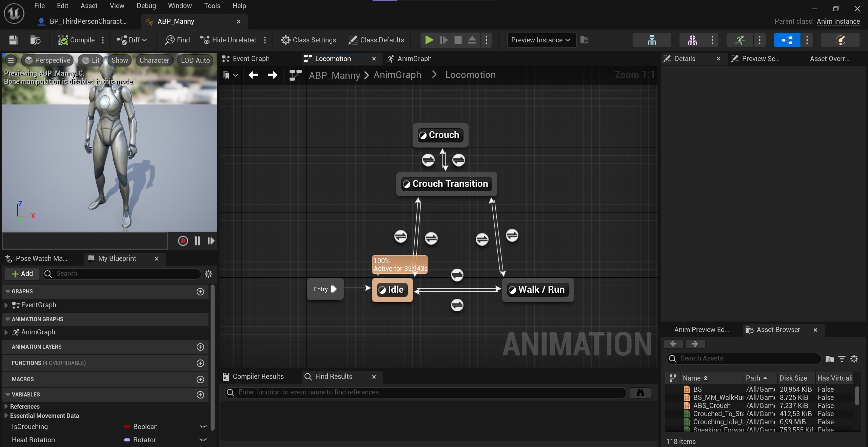
Task: Switch to the AnimGraph tab
Action: click(x=414, y=59)
